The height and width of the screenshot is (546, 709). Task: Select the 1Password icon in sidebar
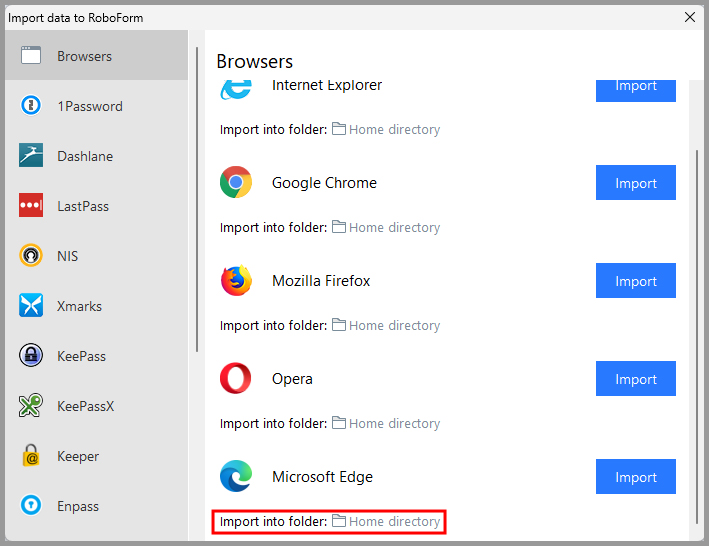(31, 106)
